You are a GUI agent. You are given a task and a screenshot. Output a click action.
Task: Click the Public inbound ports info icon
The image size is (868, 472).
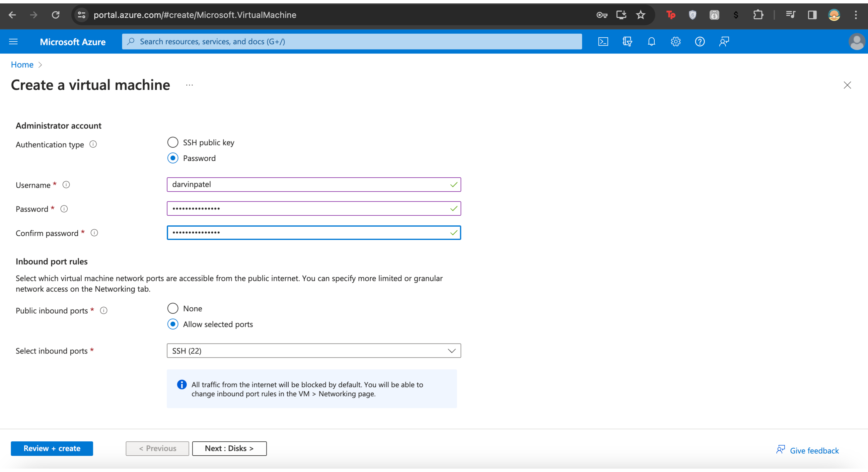104,310
